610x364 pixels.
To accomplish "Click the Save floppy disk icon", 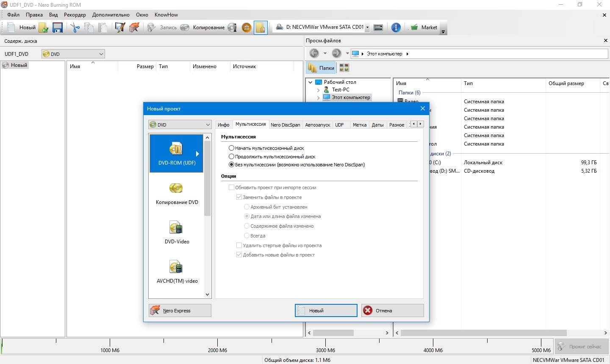I will click(58, 28).
